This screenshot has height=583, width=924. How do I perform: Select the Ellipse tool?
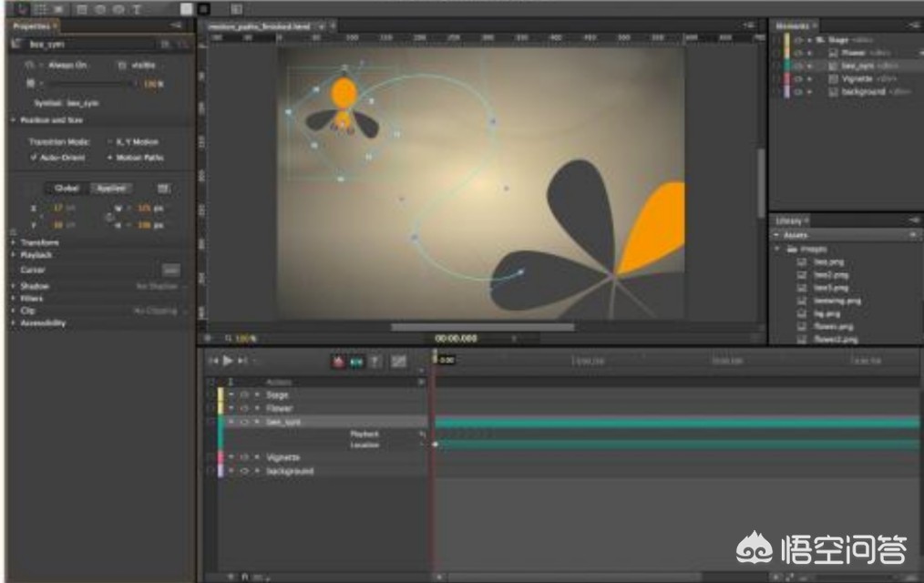(118, 9)
